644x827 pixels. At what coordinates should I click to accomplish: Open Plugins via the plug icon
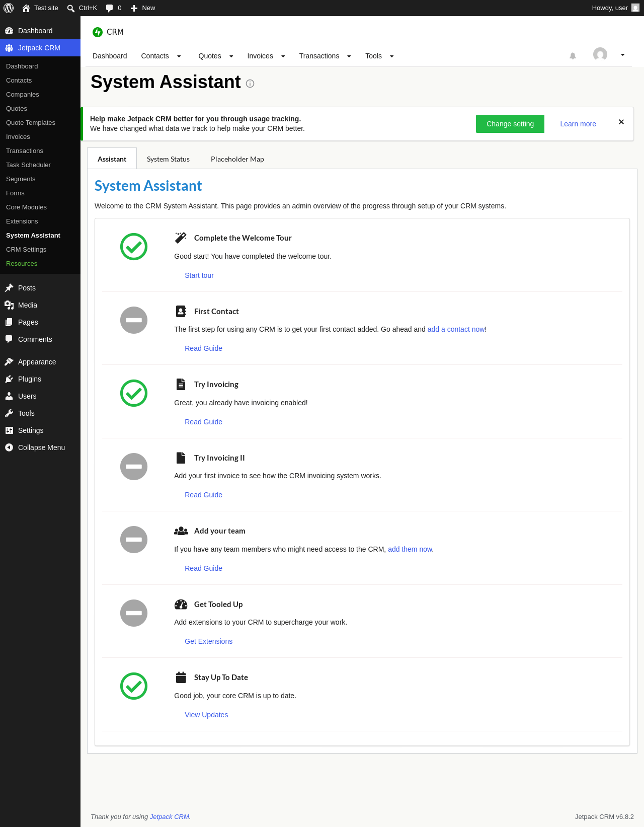(x=9, y=379)
